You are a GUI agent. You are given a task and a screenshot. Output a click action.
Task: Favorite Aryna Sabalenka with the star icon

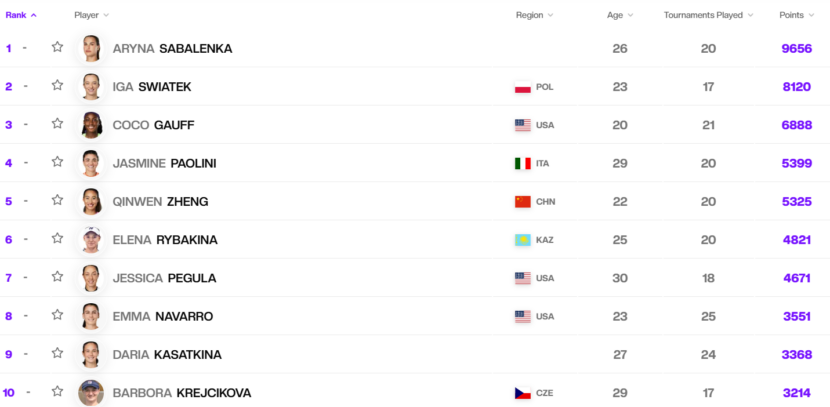coord(57,47)
